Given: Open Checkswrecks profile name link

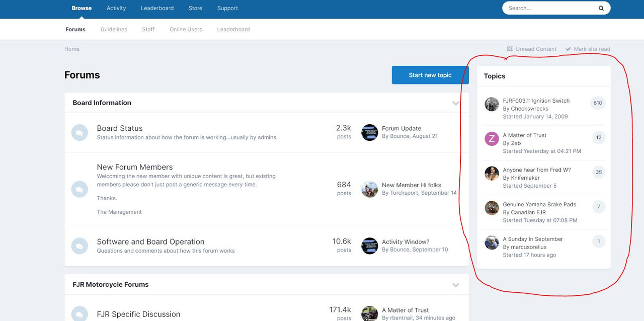Looking at the screenshot, I should point(530,109).
